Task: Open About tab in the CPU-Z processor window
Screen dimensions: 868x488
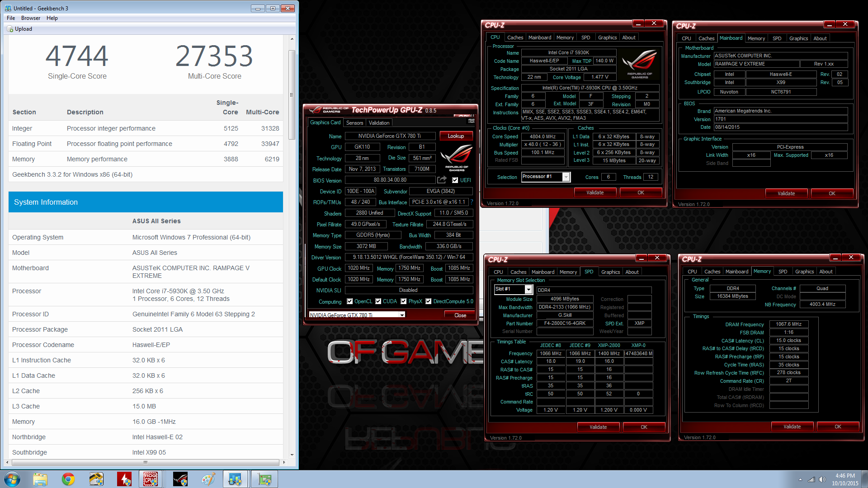Action: [x=629, y=38]
